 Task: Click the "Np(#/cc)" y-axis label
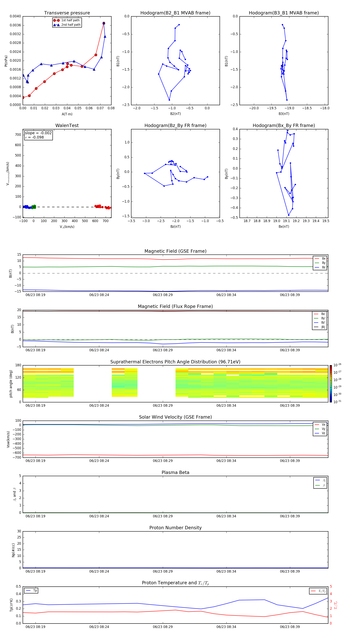point(13,550)
